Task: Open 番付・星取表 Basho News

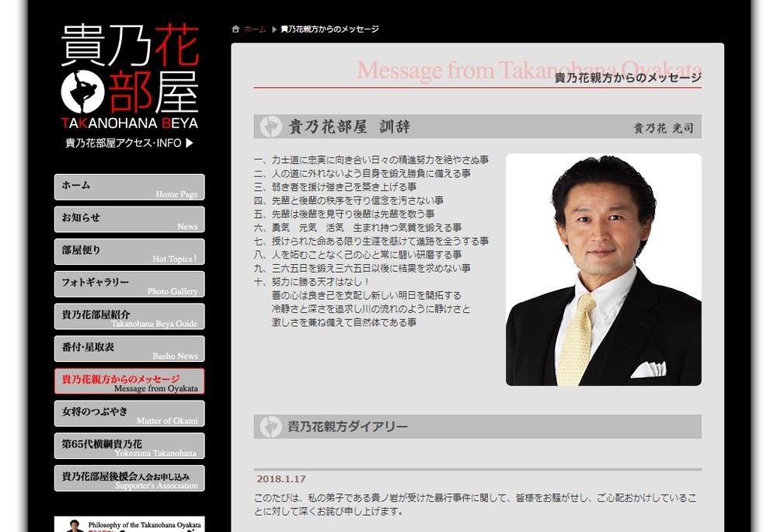Action: click(x=129, y=349)
